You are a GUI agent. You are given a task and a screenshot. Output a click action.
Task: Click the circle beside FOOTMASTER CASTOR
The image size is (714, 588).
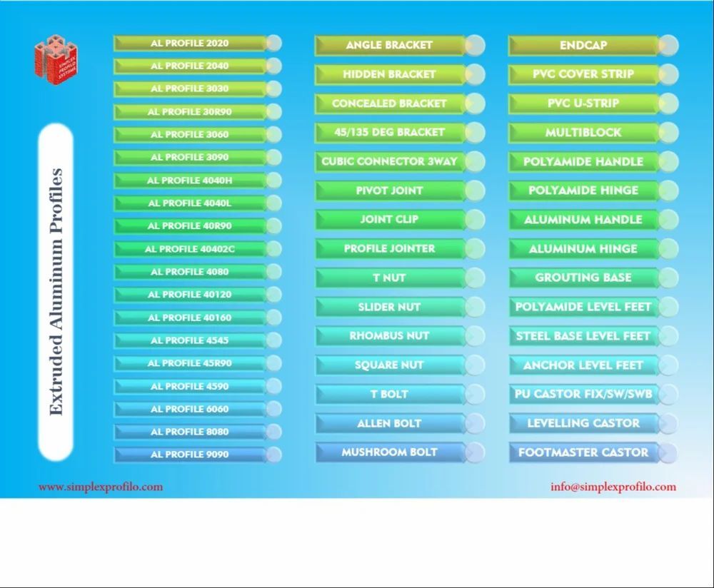click(x=668, y=453)
